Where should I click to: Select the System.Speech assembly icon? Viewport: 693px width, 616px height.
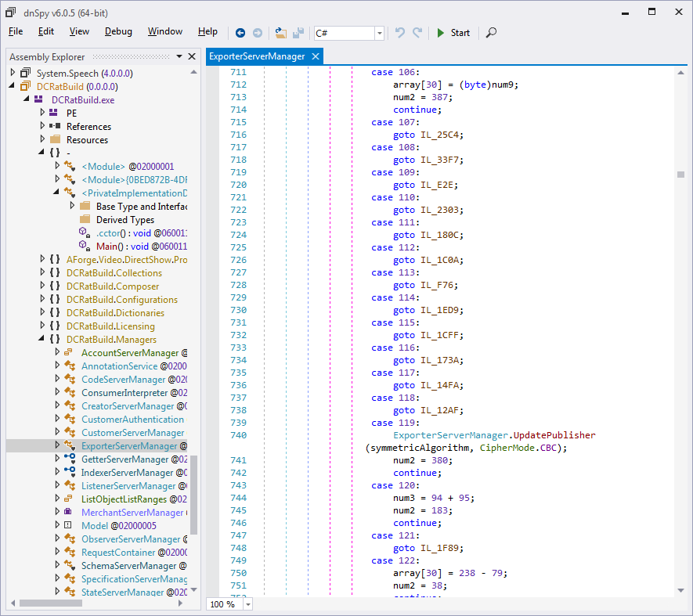click(26, 73)
